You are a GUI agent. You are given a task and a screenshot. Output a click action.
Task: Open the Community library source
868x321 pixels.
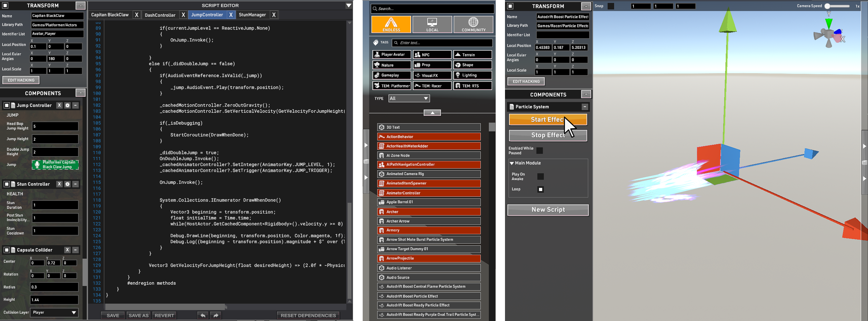(473, 24)
